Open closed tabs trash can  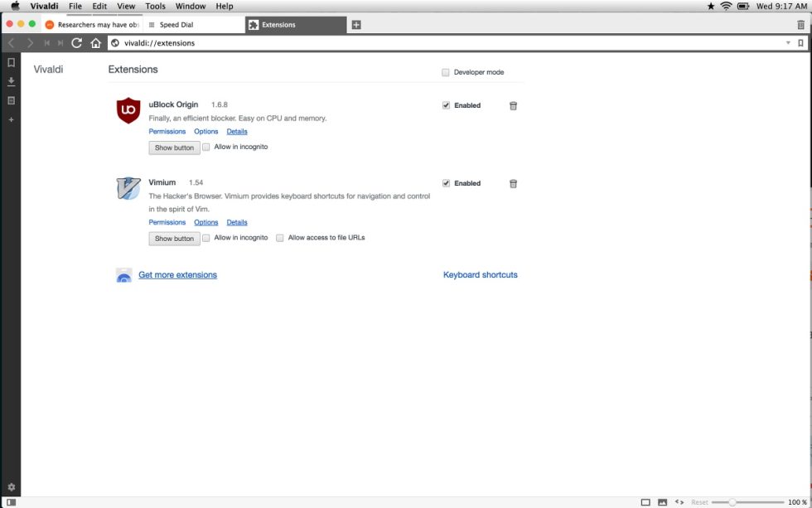(800, 25)
